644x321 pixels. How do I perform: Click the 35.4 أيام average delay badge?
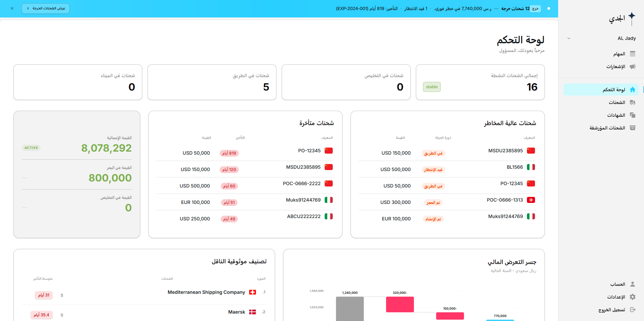click(41, 315)
